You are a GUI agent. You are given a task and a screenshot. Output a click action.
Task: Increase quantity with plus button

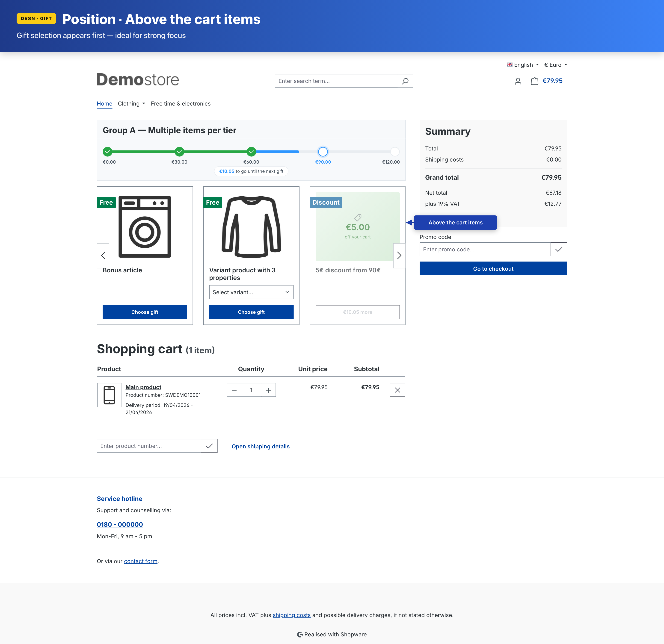pos(268,390)
